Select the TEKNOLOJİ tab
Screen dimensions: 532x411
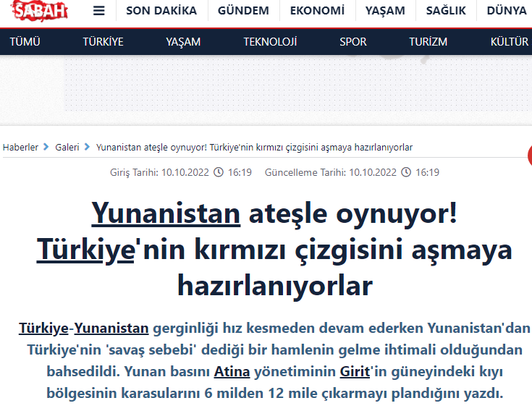tap(270, 42)
